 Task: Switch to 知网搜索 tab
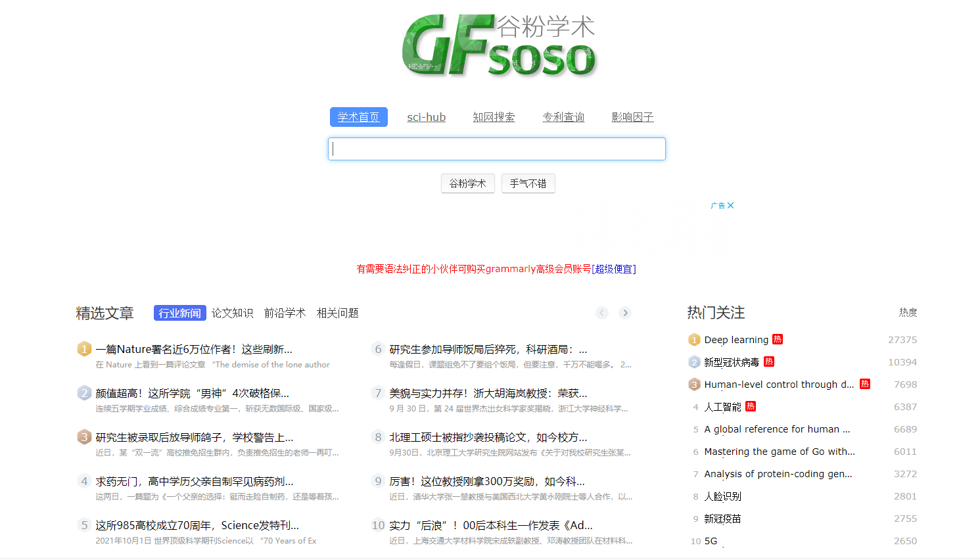[494, 117]
